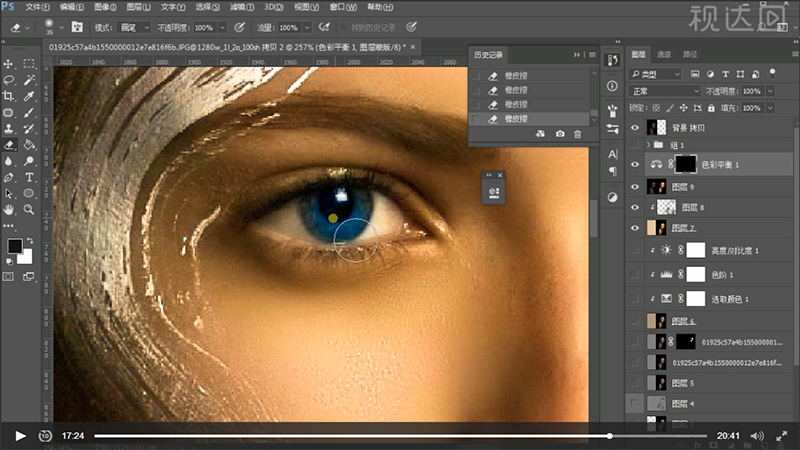Click the foreground black color swatch
This screenshot has height=450, width=800.
pos(14,246)
